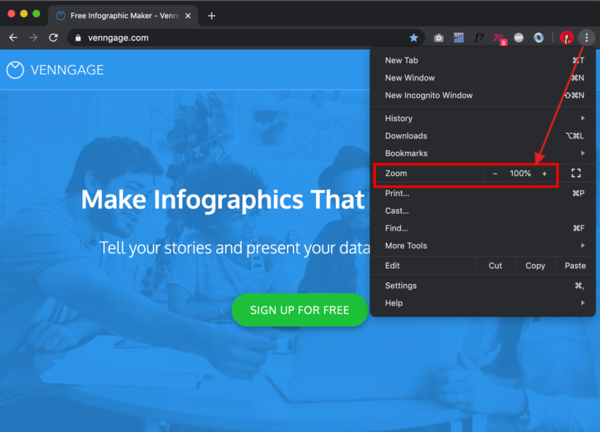
Task: Click the Venngage logo
Action: 55,70
